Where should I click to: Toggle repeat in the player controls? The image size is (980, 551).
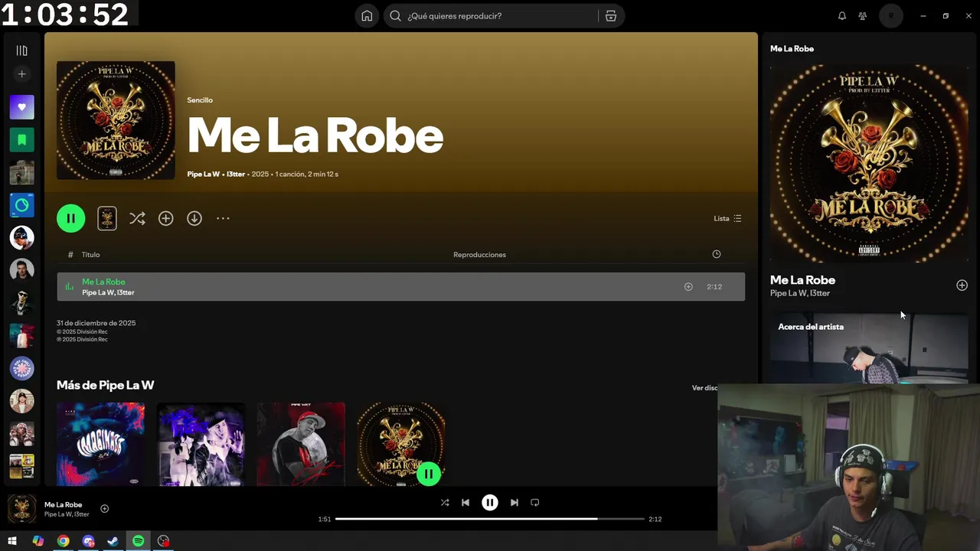[x=535, y=503]
